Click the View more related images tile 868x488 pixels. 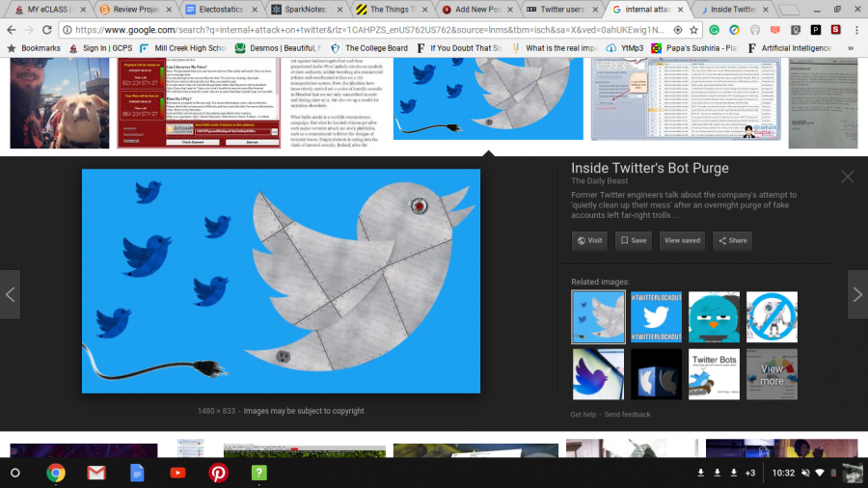[x=772, y=374]
